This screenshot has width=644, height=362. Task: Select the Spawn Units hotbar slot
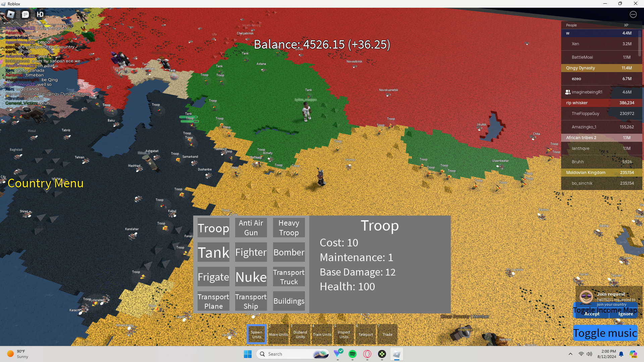point(257,334)
